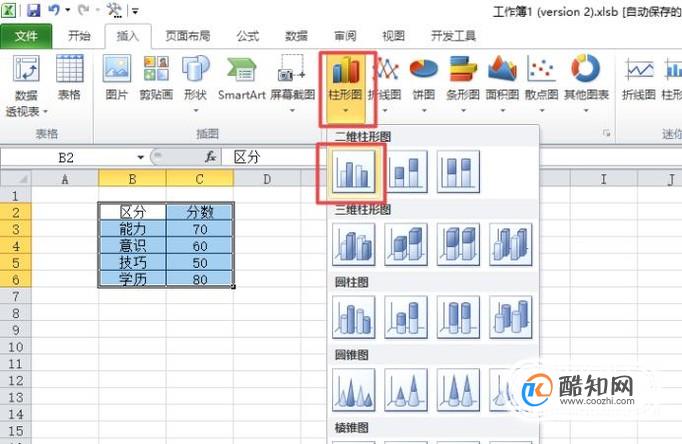Switch to Insert (插入) tab
The height and width of the screenshot is (444, 682).
click(x=127, y=36)
